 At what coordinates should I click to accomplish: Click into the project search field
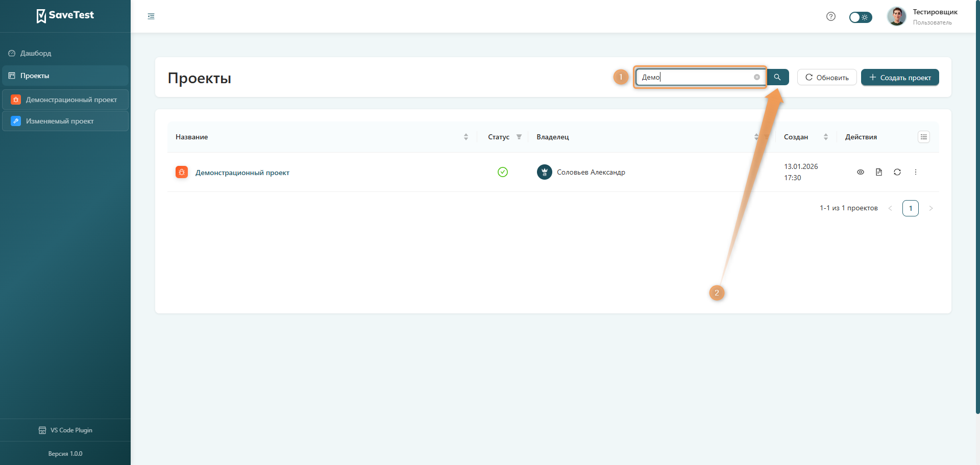(694, 77)
